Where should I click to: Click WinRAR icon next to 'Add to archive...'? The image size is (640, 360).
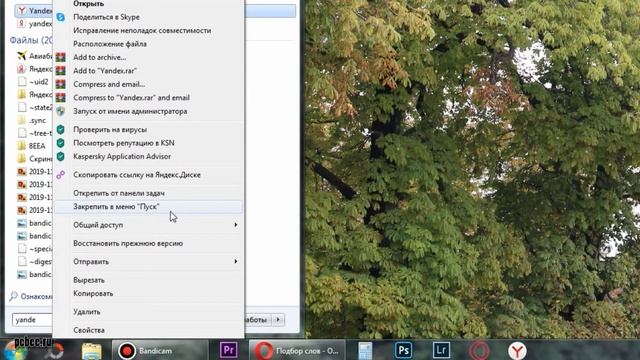tap(60, 58)
